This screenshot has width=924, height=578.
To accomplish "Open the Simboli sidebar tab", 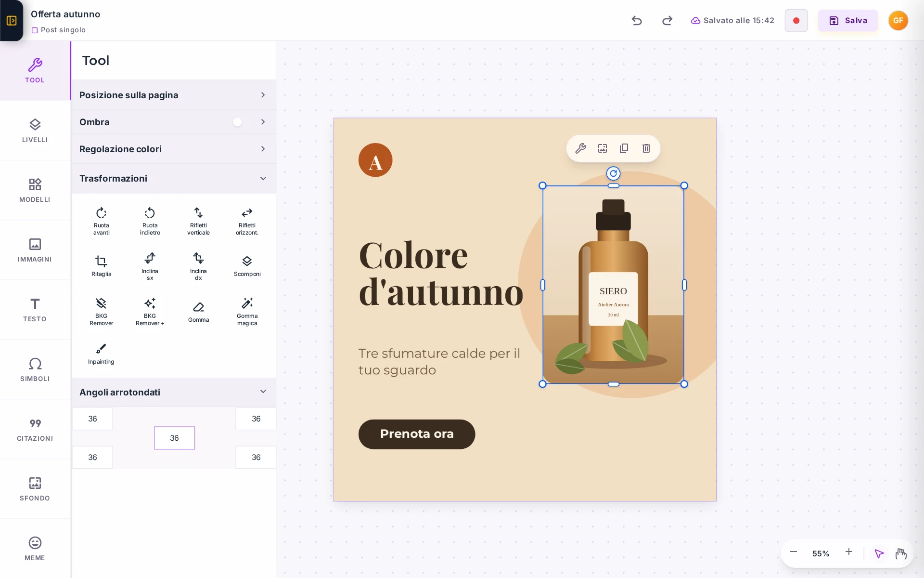I will click(35, 369).
